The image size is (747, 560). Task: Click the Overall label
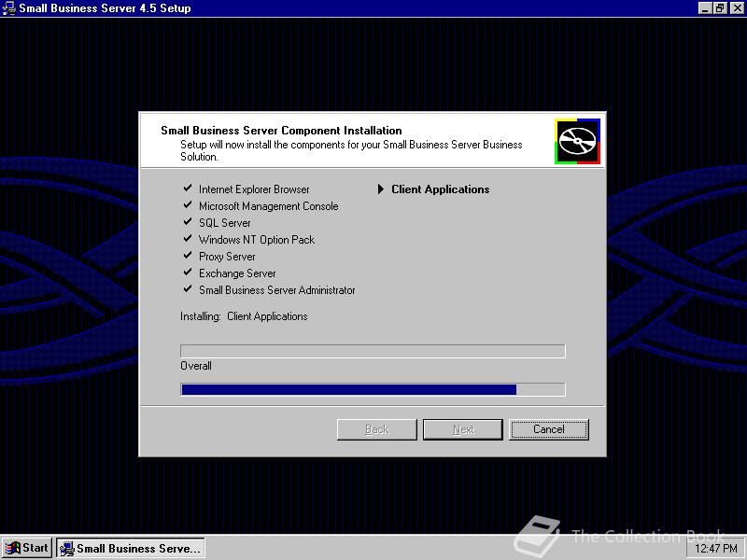point(196,366)
